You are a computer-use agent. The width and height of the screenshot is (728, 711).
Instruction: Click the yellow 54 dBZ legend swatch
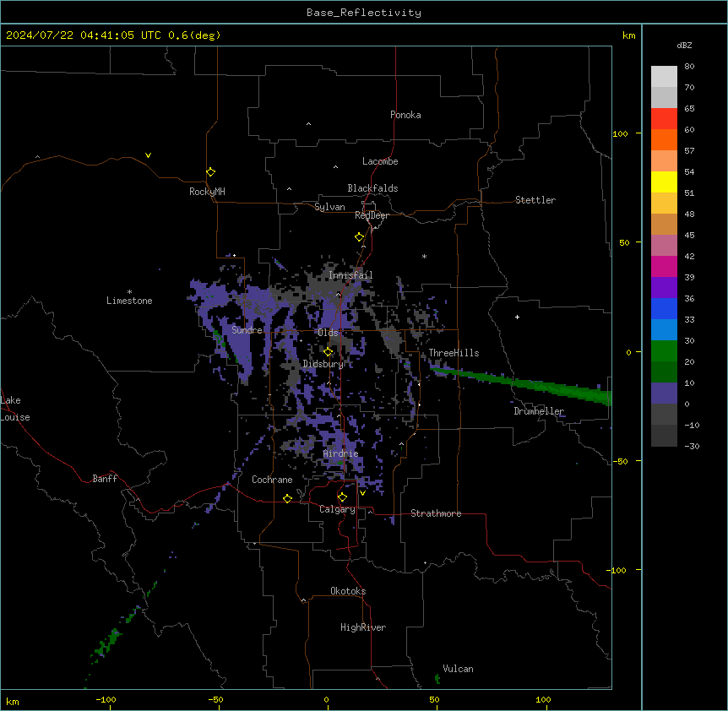[664, 182]
